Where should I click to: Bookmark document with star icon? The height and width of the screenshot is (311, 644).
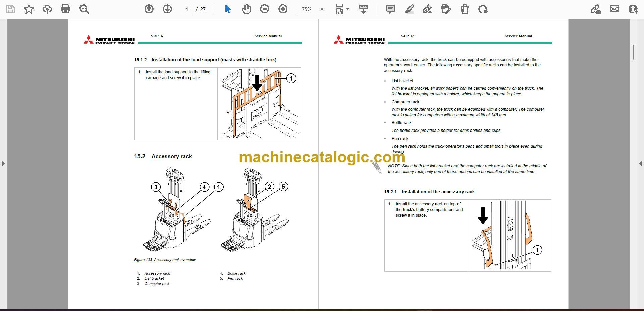pyautogui.click(x=29, y=9)
